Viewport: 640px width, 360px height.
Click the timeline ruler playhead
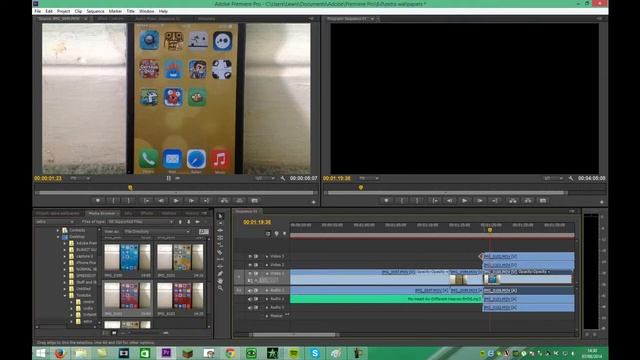[x=490, y=230]
